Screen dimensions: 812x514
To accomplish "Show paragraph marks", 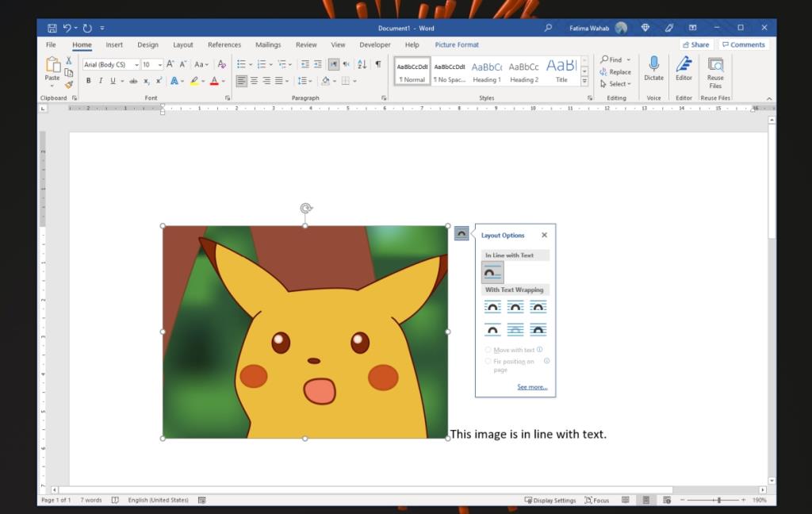I will click(377, 64).
